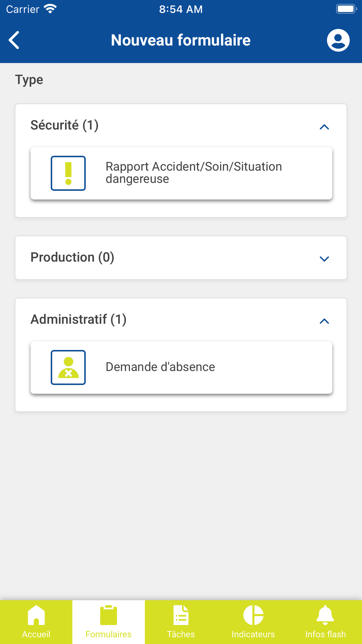Tap the Tâches document list icon
The height and width of the screenshot is (644, 362).
tap(181, 615)
